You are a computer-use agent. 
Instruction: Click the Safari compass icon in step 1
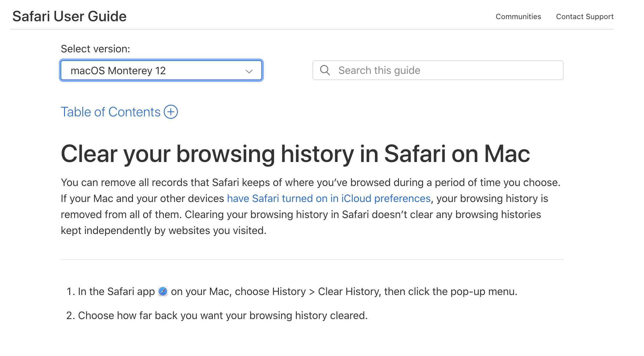point(163,291)
